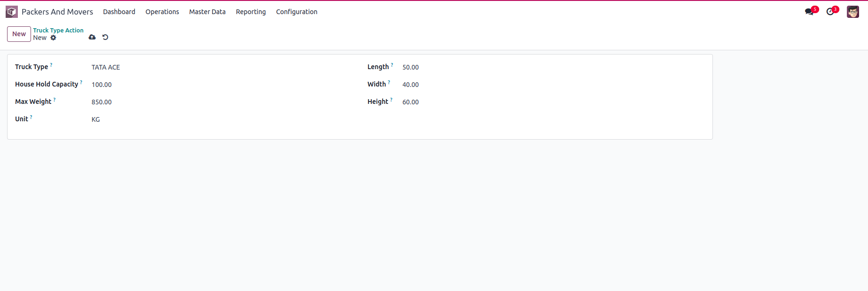This screenshot has height=291, width=868.
Task: Go back via Truck Type Action breadcrumb
Action: point(58,30)
